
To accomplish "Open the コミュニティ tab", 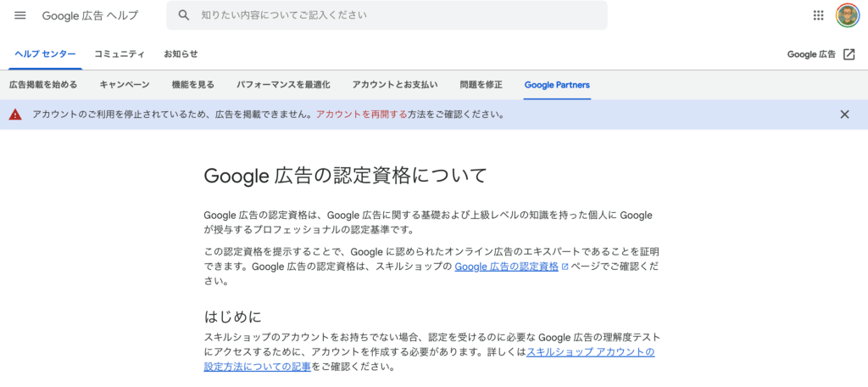I will coord(120,53).
